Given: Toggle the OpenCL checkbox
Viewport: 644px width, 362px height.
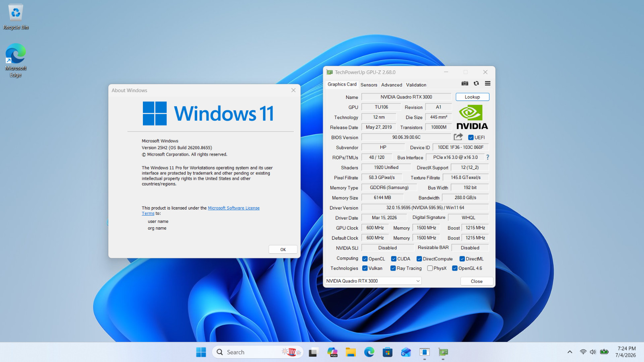Looking at the screenshot, I should 365,259.
